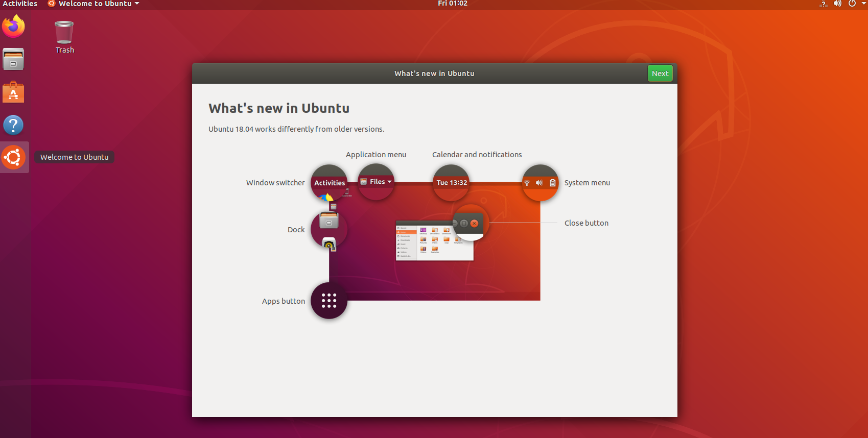Select the Welcome to Ubuntu dock icon
This screenshot has width=868, height=438.
[x=14, y=157]
